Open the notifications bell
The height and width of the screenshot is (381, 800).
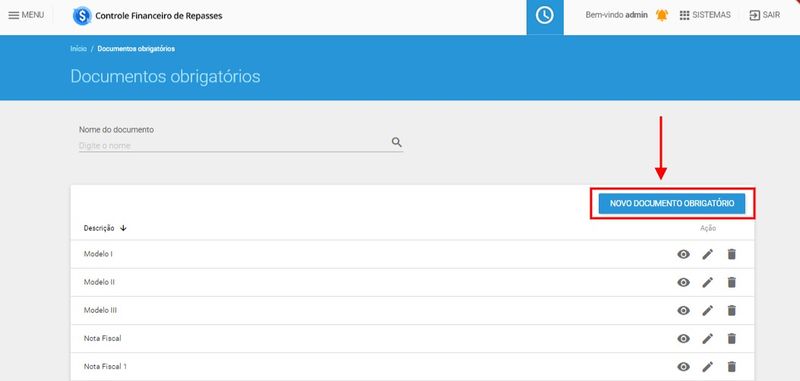coord(662,15)
